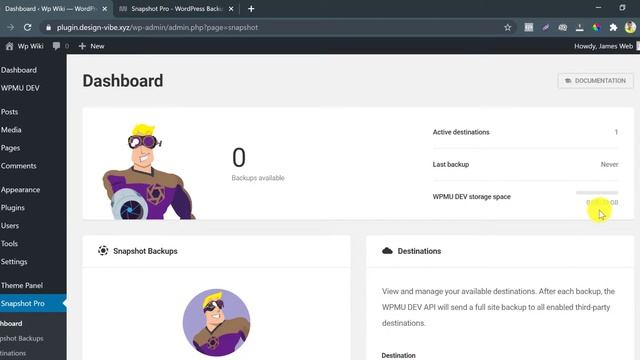Close the Snapshot Pro browser tab
The width and height of the screenshot is (640, 360).
231,9
